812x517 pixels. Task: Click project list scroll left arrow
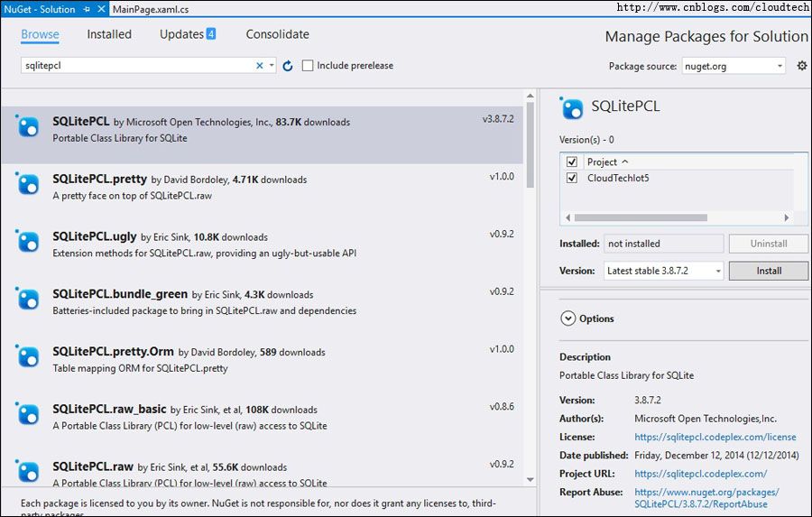point(568,217)
